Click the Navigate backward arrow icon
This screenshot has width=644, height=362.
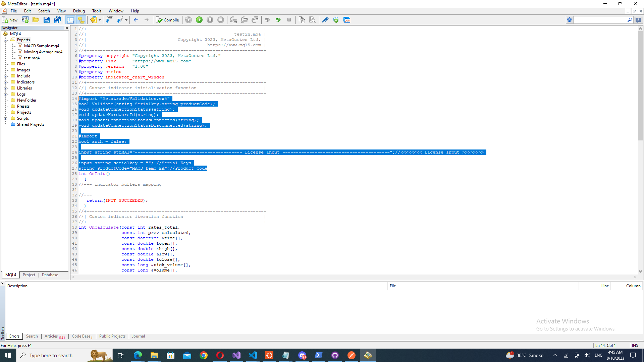click(136, 20)
